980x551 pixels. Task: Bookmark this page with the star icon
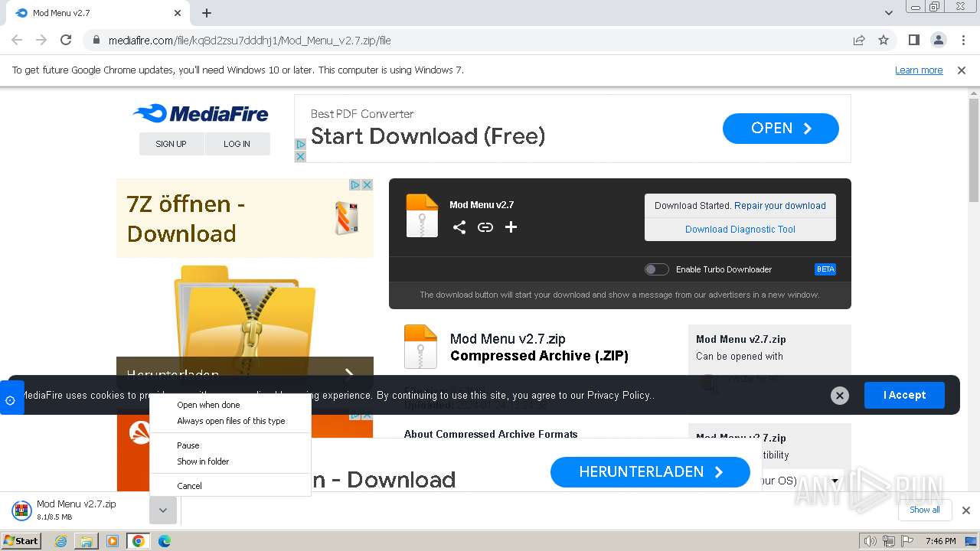[x=884, y=40]
